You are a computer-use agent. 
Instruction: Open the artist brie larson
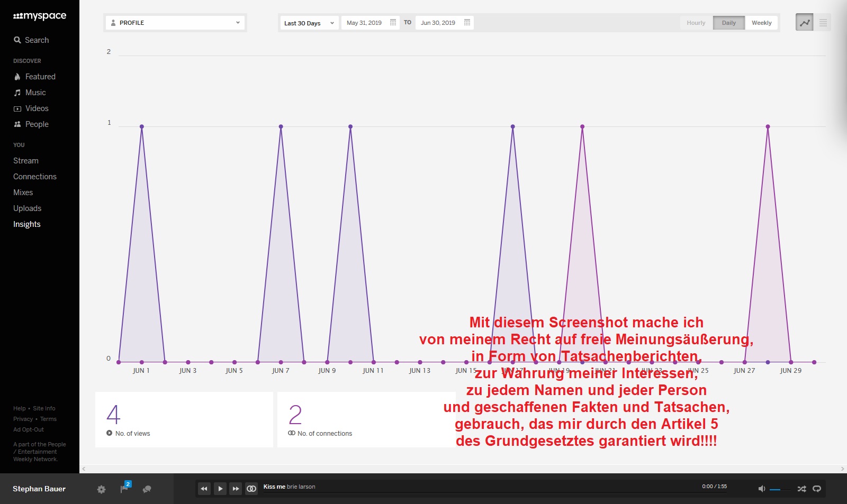tap(301, 487)
